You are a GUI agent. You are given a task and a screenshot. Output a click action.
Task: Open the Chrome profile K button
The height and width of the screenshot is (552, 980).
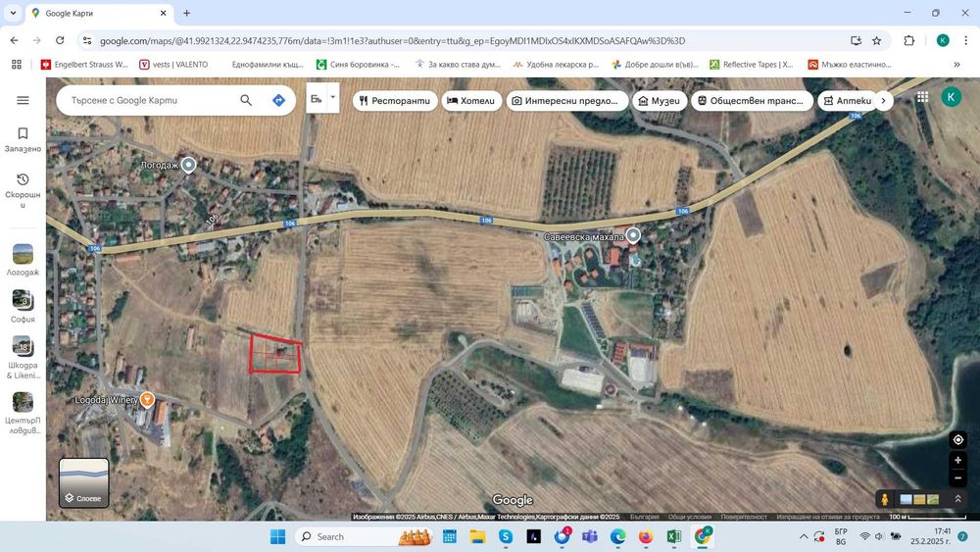943,40
